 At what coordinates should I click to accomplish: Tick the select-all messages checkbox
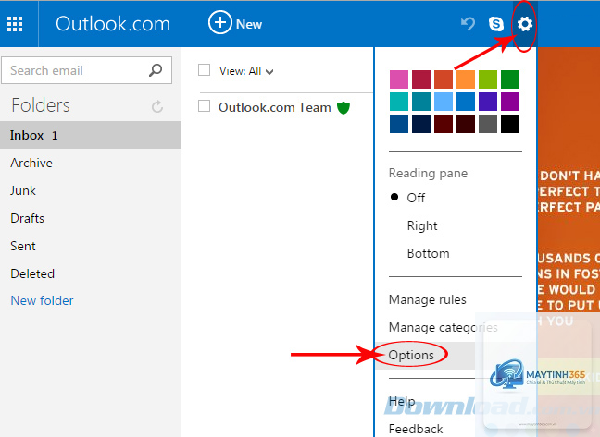pos(204,70)
